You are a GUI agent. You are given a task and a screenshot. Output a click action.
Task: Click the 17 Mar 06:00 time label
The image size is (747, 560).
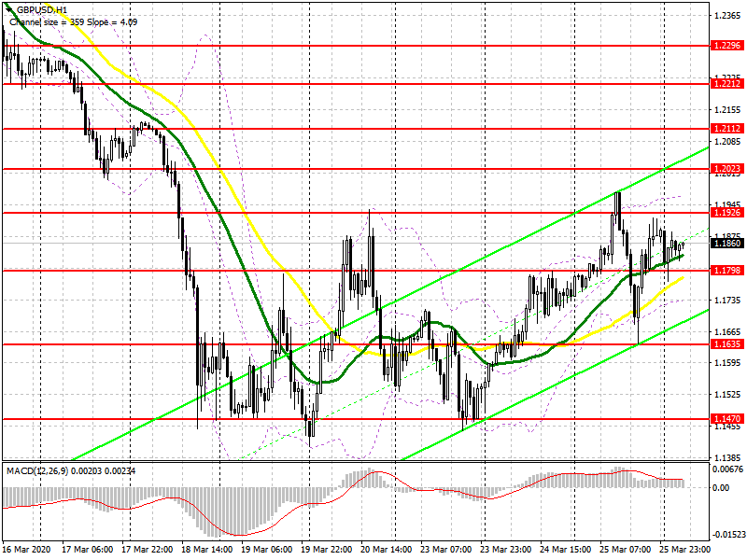(88, 549)
